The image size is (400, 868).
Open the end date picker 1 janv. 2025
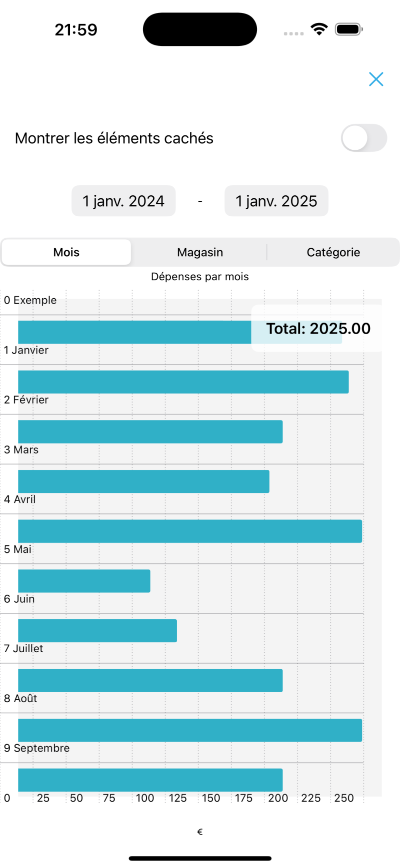pos(276,201)
